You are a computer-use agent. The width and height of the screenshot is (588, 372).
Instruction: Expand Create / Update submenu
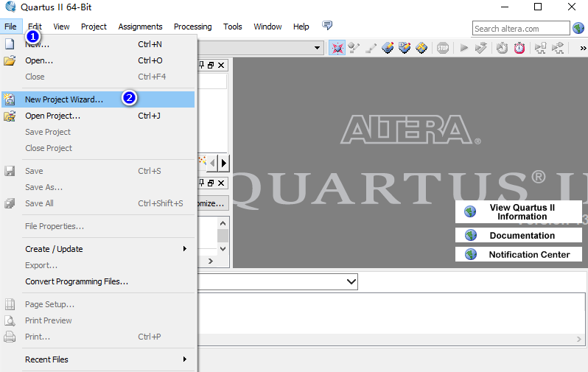point(98,249)
